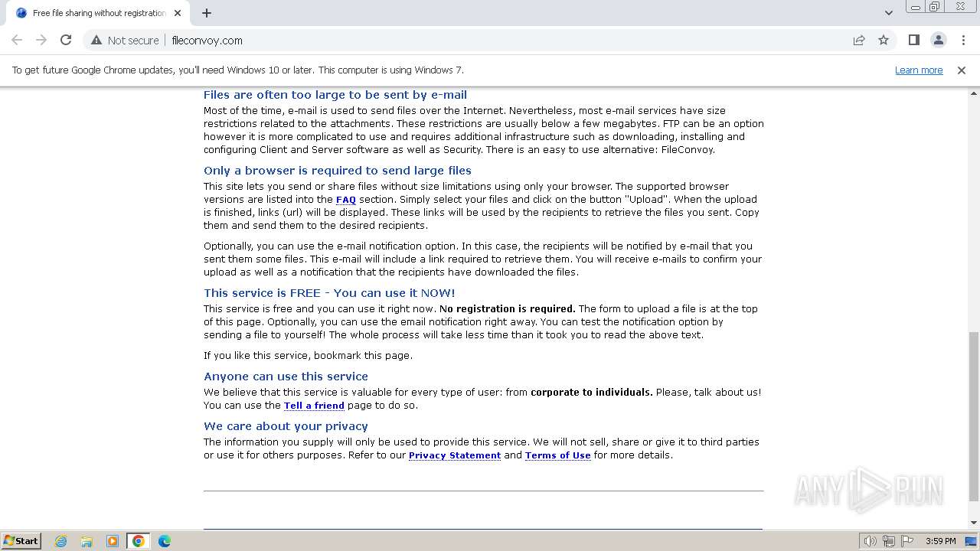Click the scrollbar down arrow
The width and height of the screenshot is (980, 551).
click(x=973, y=523)
